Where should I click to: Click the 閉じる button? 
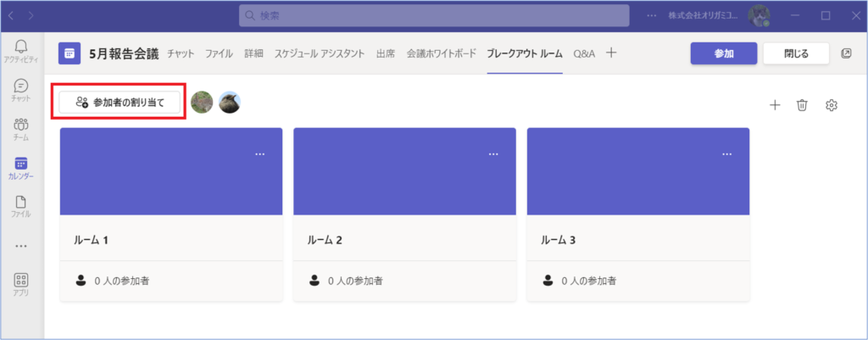tap(795, 53)
